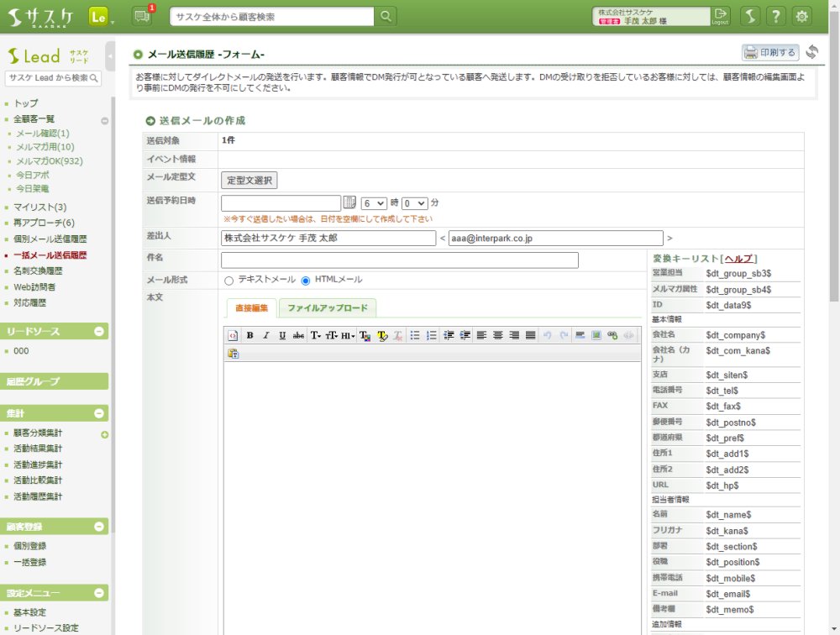Open the settings gear in top bar
This screenshot has width=840, height=635.
click(x=802, y=16)
